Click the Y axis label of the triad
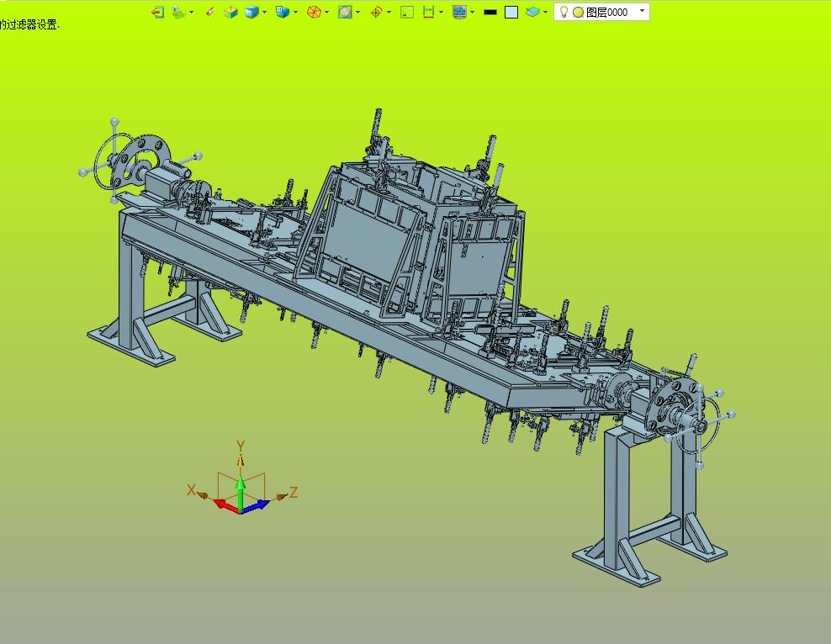Image resolution: width=831 pixels, height=644 pixels. click(x=241, y=446)
